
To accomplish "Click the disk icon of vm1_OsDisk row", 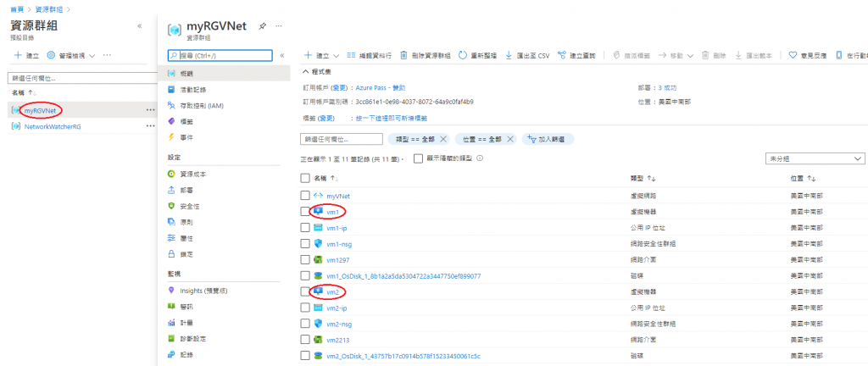I will pos(319,276).
